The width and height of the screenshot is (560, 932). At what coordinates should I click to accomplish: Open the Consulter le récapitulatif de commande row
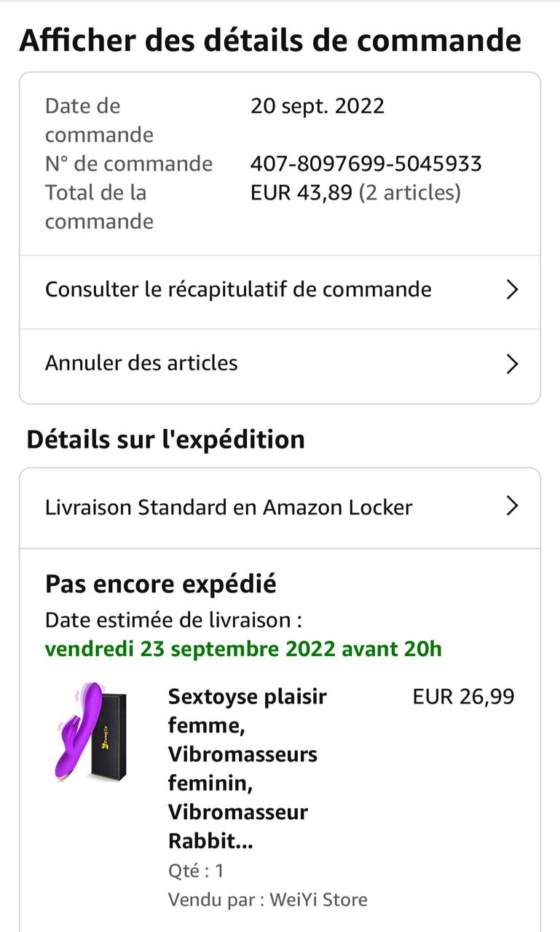[238, 290]
